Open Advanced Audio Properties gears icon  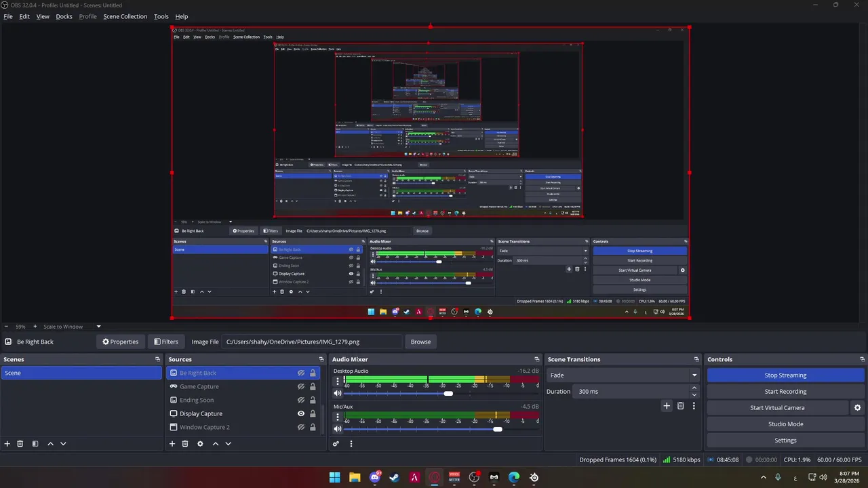click(x=336, y=444)
